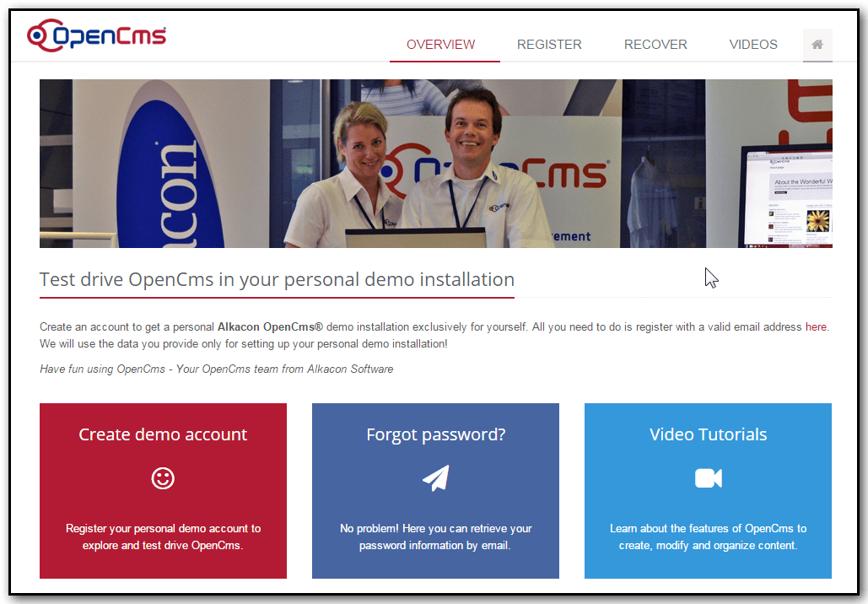Image resolution: width=868 pixels, height=604 pixels.
Task: Click the video camera icon
Action: click(708, 478)
